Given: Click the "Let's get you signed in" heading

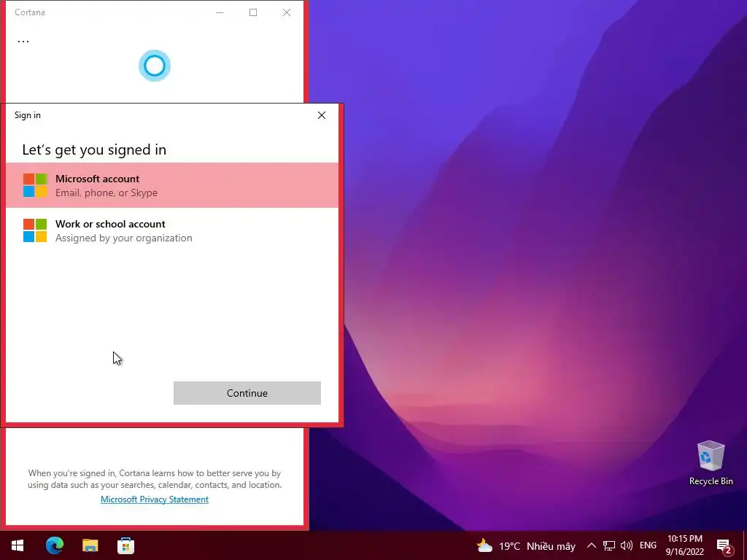Looking at the screenshot, I should point(94,149).
